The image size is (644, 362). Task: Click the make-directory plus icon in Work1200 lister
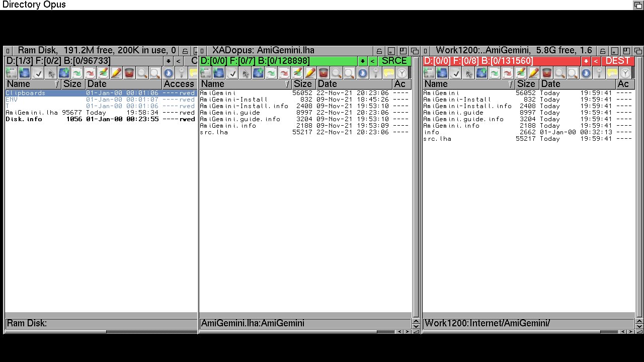(x=481, y=73)
